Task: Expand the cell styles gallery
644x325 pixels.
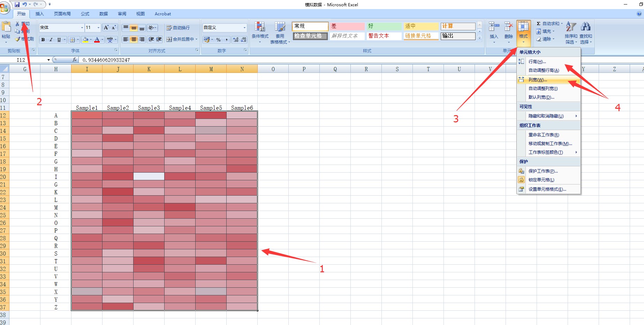Action: coord(479,38)
